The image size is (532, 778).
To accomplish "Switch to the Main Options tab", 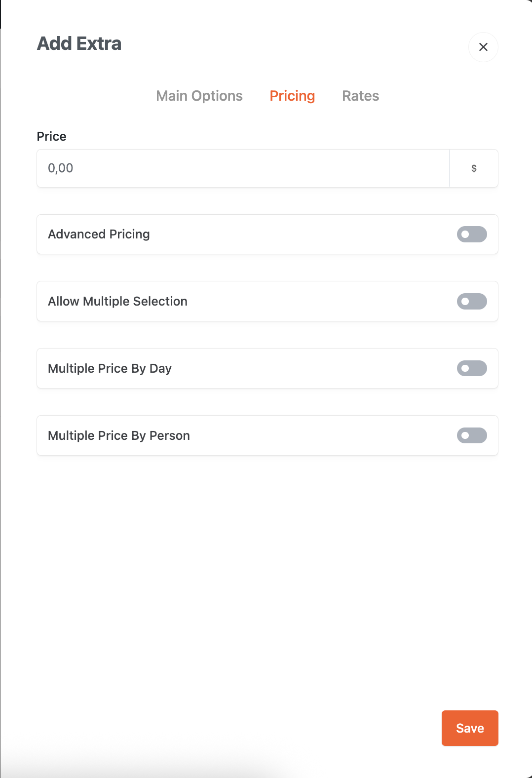I will click(199, 96).
